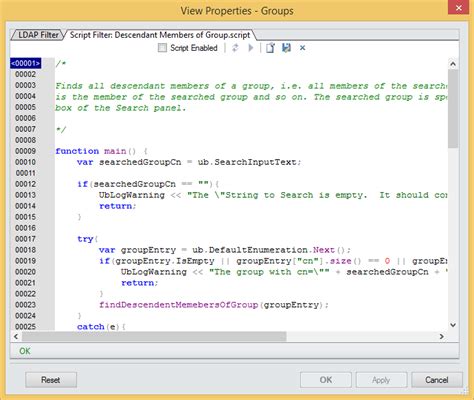Image resolution: width=474 pixels, height=400 pixels.
Task: Click the Cancel button
Action: [437, 380]
